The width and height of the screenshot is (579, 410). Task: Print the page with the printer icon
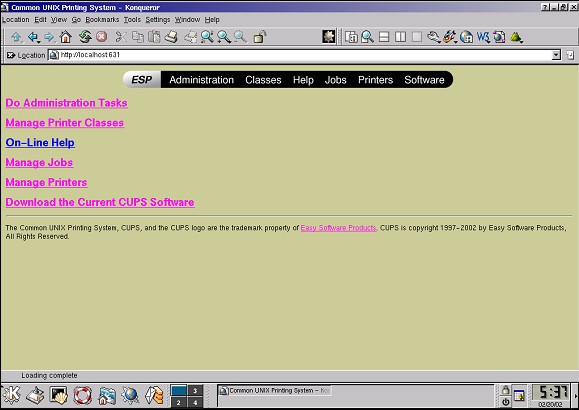click(171, 37)
